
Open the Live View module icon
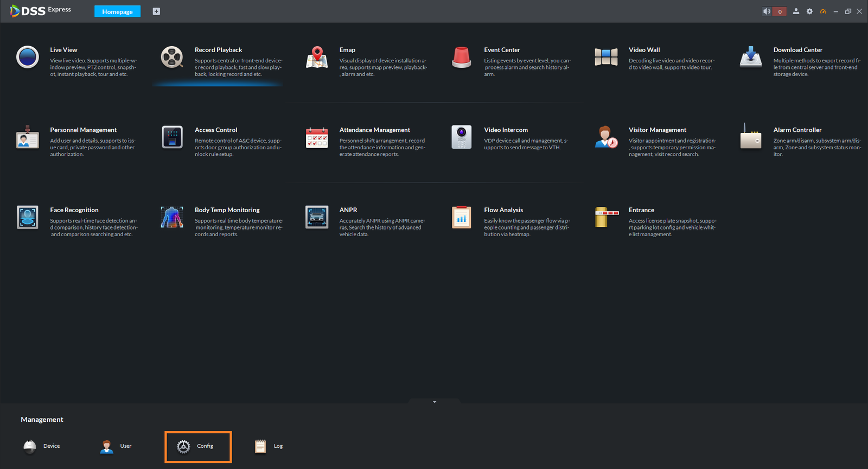click(x=28, y=57)
